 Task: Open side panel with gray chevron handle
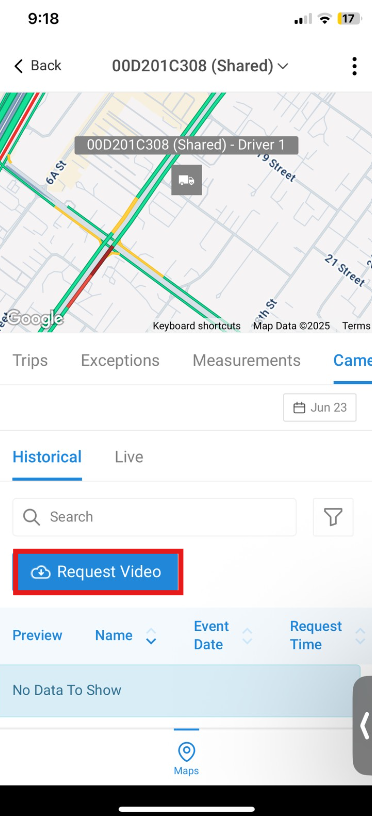363,725
